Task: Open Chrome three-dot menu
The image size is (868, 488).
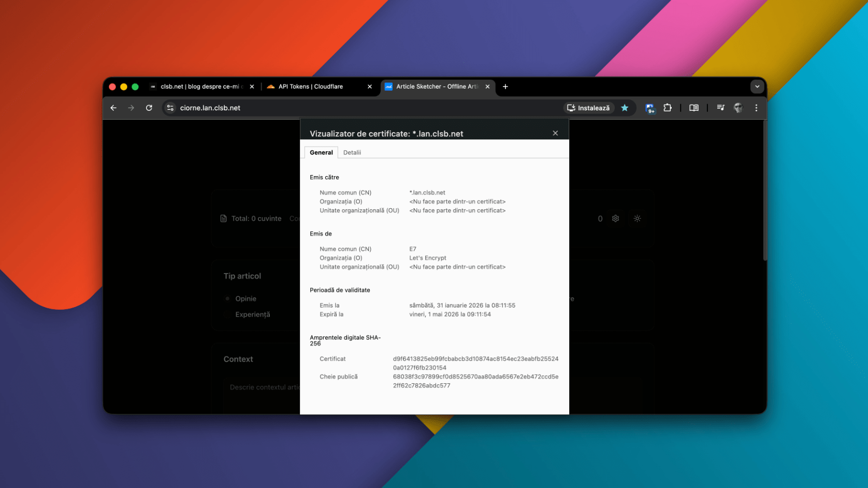Action: pyautogui.click(x=756, y=108)
